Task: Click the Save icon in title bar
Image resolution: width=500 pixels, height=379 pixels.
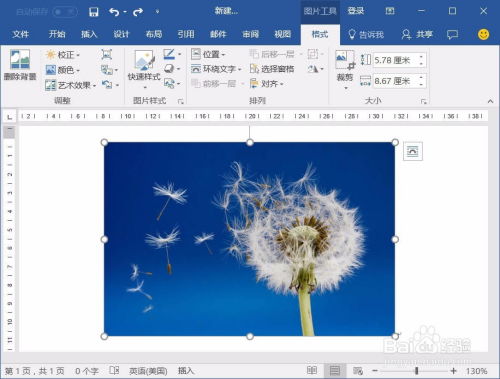Action: pyautogui.click(x=94, y=12)
